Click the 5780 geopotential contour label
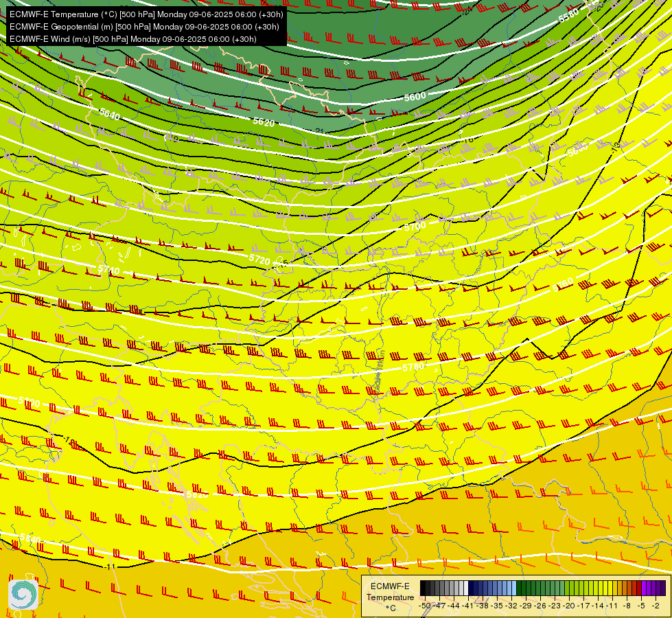 (413, 367)
